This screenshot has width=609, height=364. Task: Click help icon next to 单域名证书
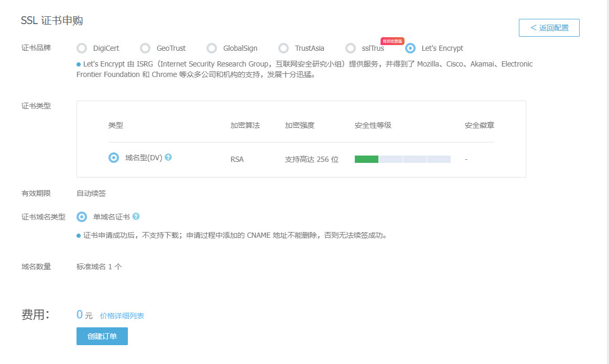[x=136, y=216]
